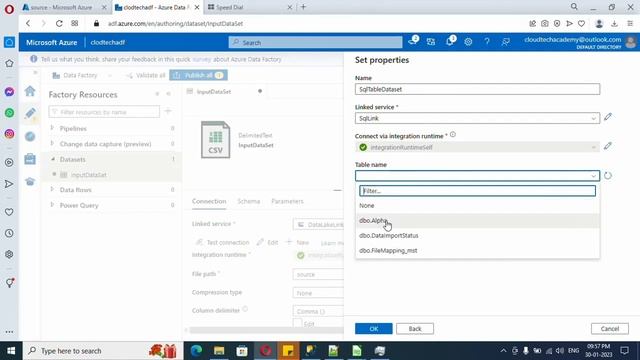Collapse the Datasets tree node
This screenshot has width=640, height=360.
click(x=52, y=159)
